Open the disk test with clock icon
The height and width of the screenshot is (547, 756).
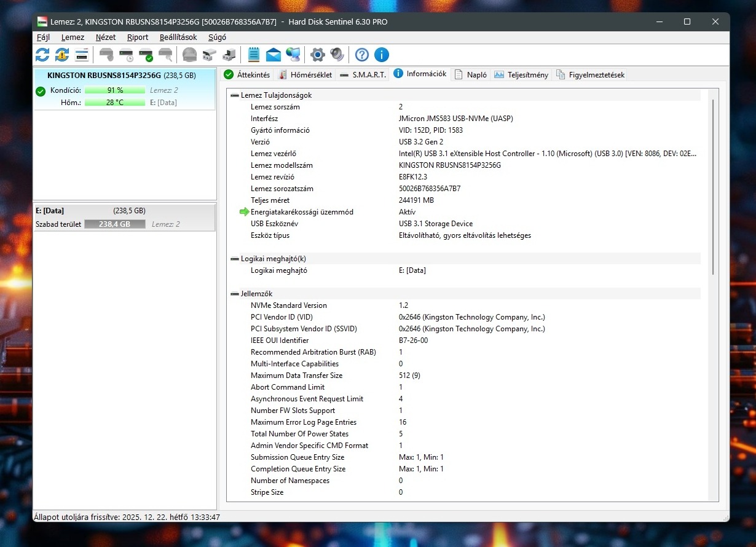click(126, 55)
